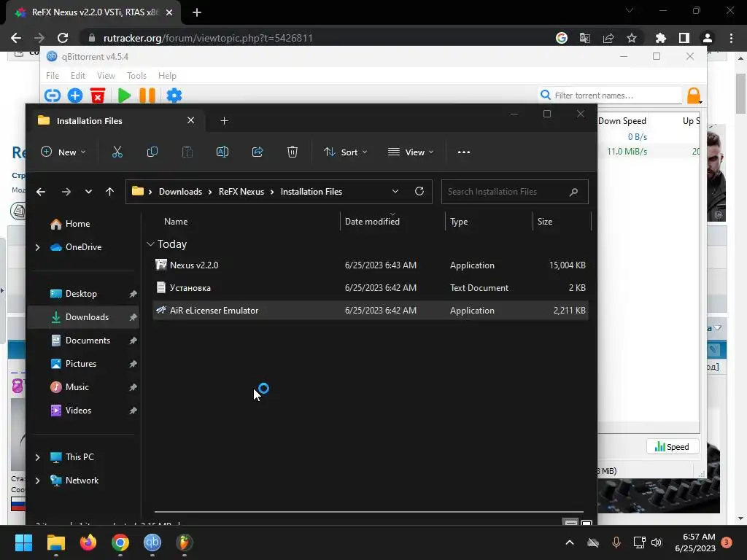Open Firefox from the taskbar
This screenshot has width=747, height=560.
pyautogui.click(x=88, y=542)
